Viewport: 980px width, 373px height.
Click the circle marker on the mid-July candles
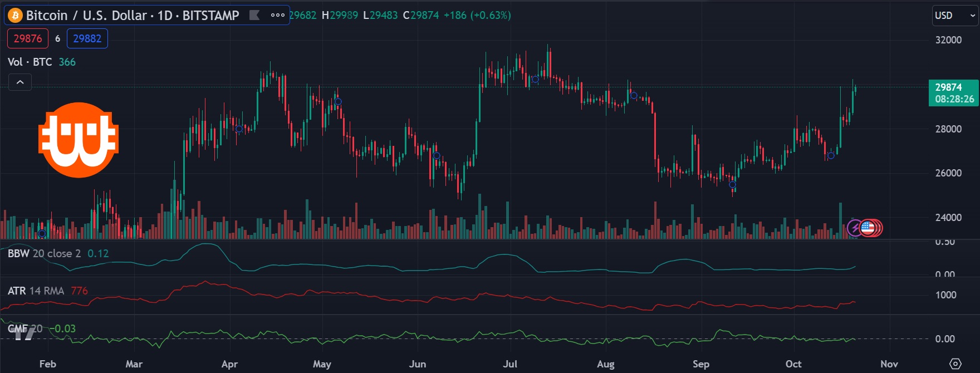point(535,80)
